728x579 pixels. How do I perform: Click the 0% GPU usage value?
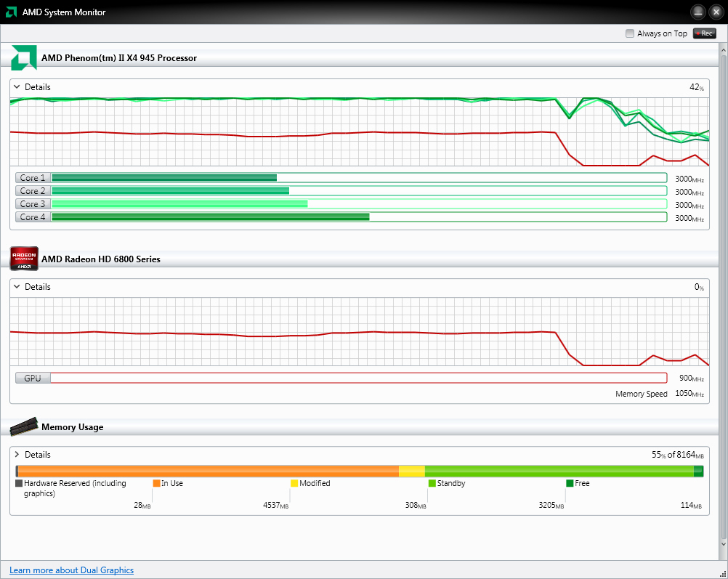coord(699,288)
